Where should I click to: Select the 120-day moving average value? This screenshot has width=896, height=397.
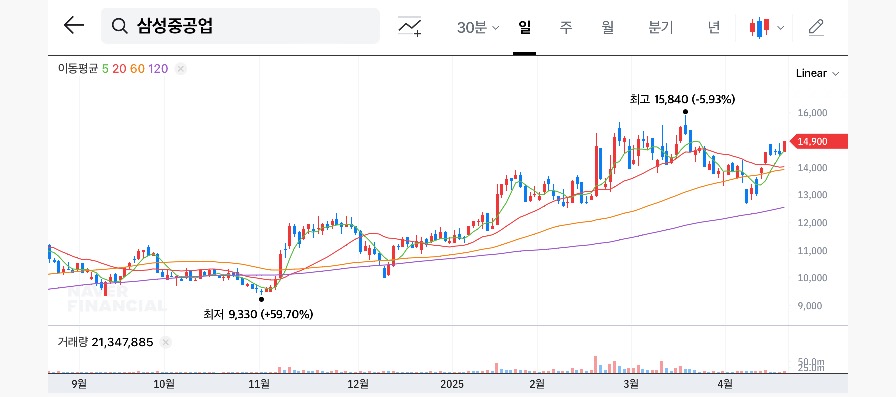[158, 69]
